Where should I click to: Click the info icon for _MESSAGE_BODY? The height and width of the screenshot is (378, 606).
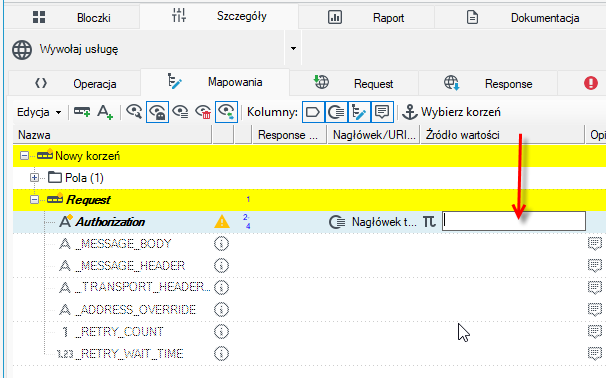[x=221, y=244]
